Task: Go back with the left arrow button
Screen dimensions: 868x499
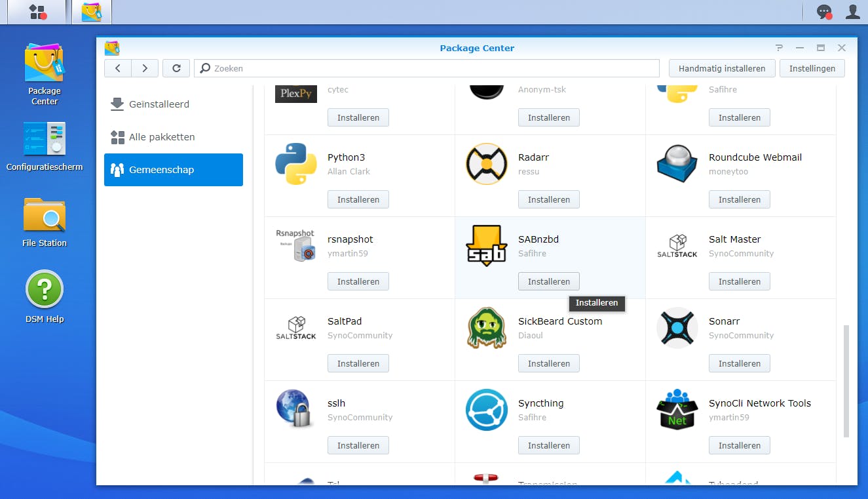Action: coord(118,68)
